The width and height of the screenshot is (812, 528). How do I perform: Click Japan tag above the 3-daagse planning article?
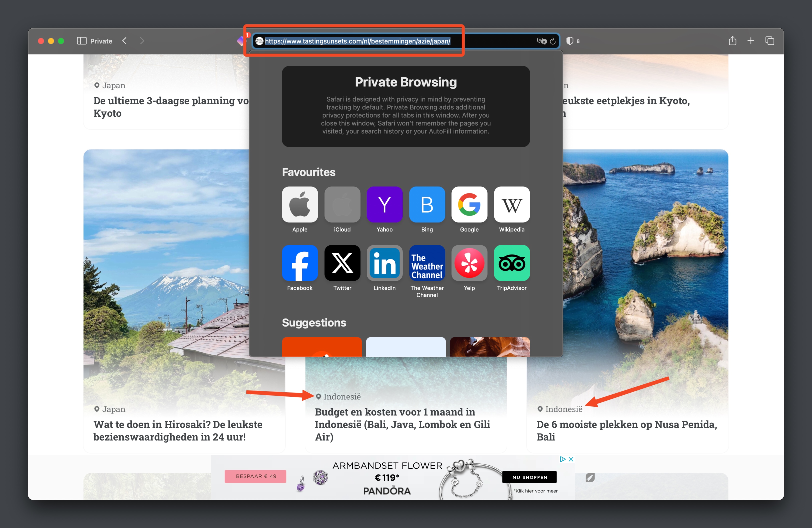tap(109, 85)
